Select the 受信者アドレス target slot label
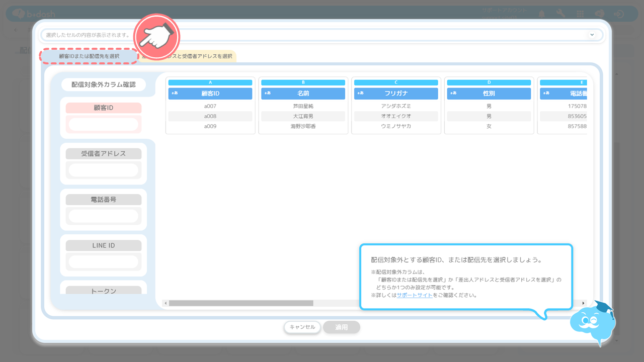Screen dimensions: 644x362 coord(104,153)
